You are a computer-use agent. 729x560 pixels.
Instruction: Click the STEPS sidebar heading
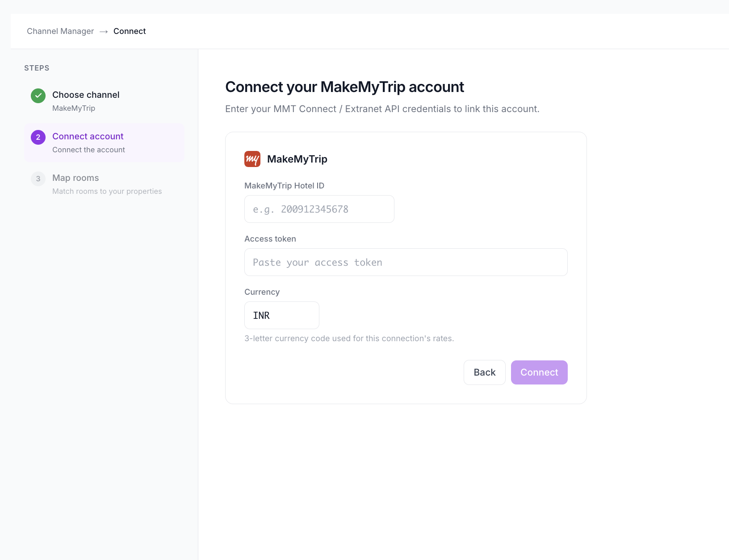(x=37, y=68)
